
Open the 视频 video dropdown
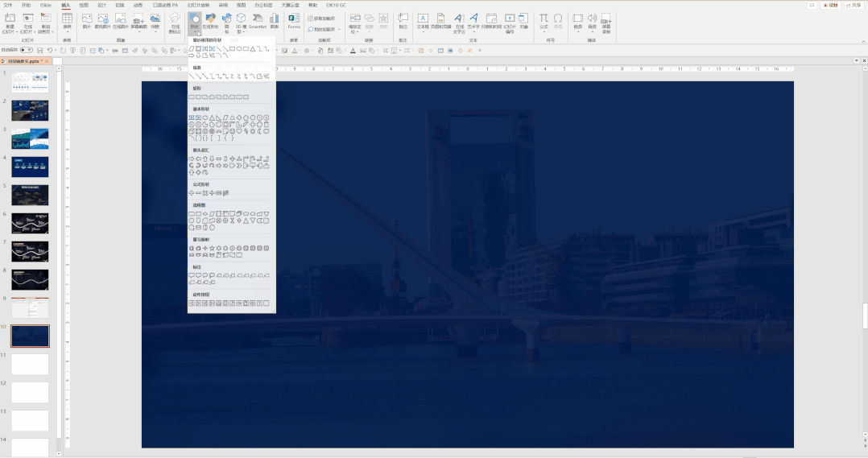coord(577,22)
